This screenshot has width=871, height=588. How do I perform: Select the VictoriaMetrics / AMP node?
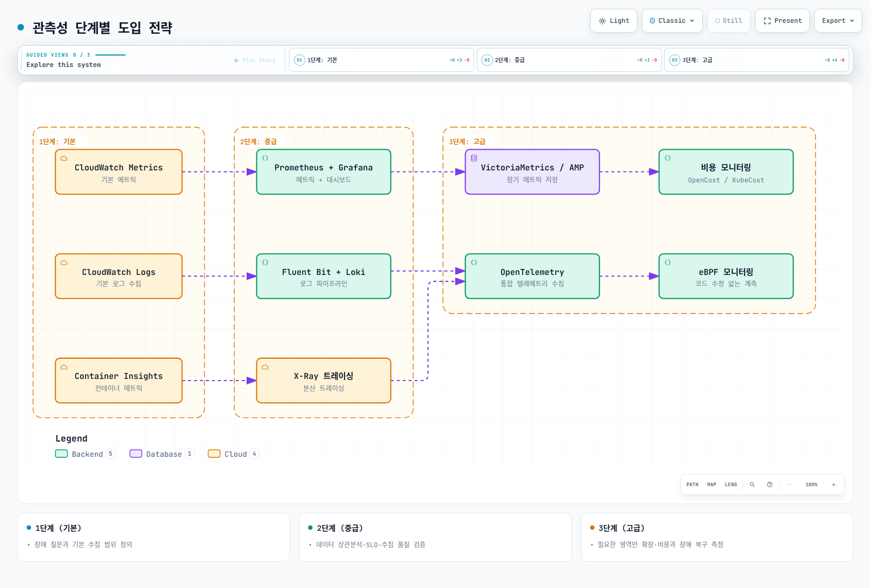point(532,172)
